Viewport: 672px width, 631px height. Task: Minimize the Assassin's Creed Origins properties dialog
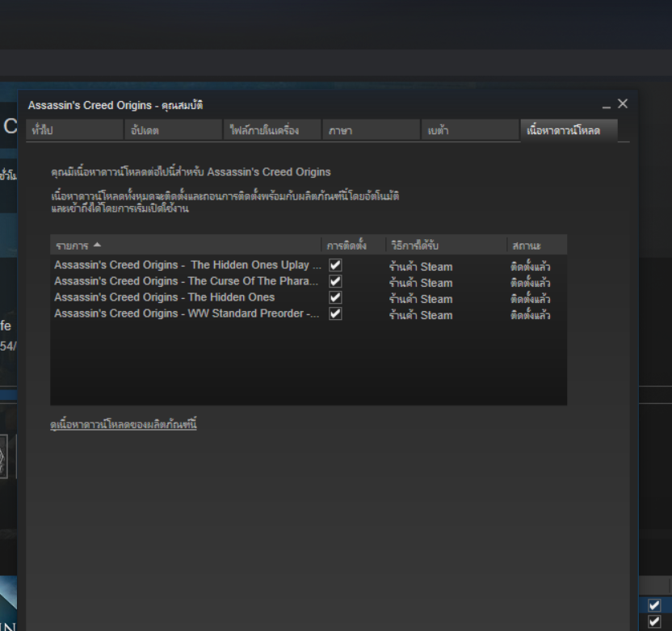click(x=606, y=105)
